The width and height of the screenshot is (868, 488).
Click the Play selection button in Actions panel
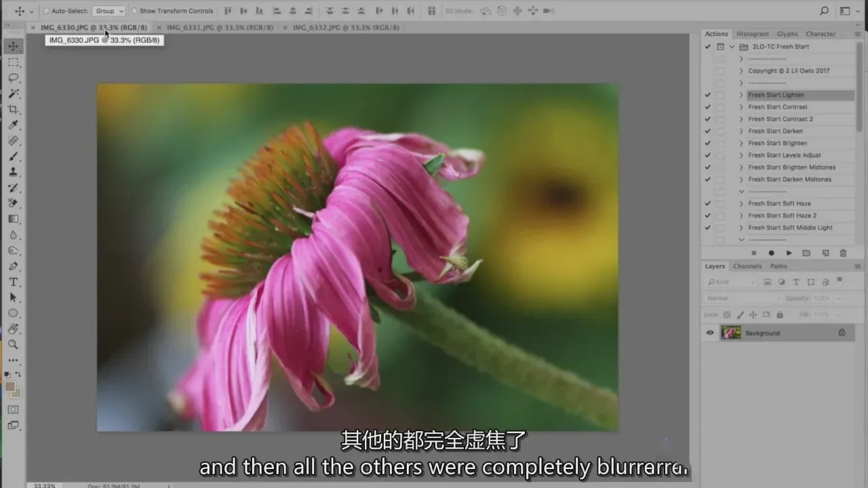tap(789, 253)
